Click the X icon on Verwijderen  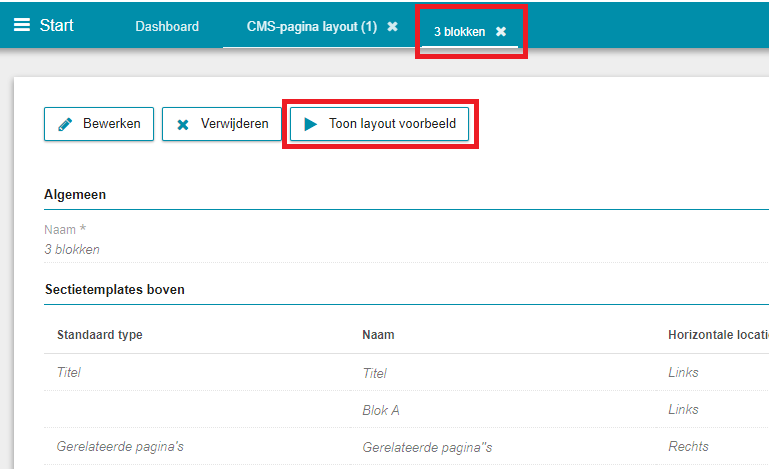coord(183,125)
